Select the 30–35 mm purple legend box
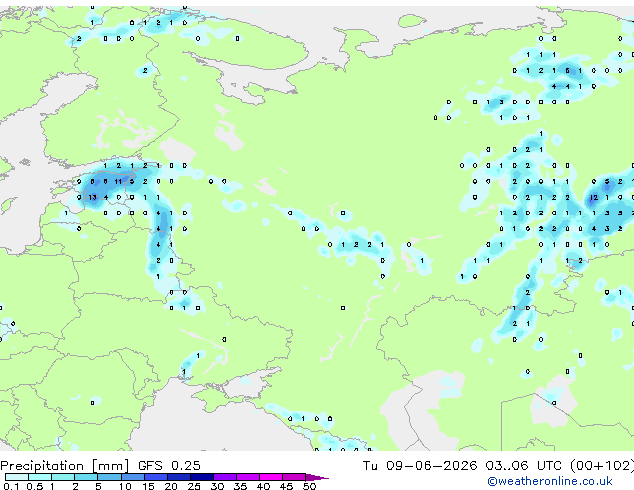The height and width of the screenshot is (490, 634). [x=224, y=477]
